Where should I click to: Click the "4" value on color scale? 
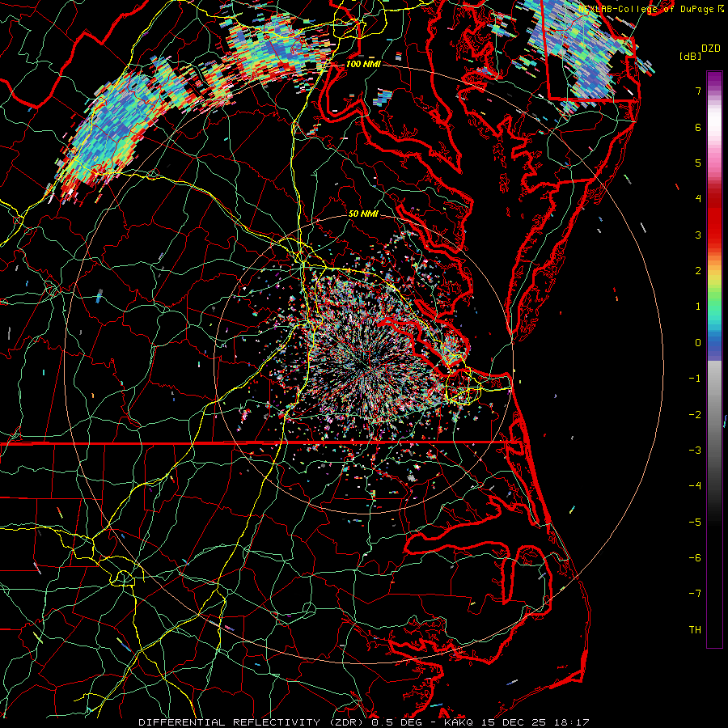[698, 199]
